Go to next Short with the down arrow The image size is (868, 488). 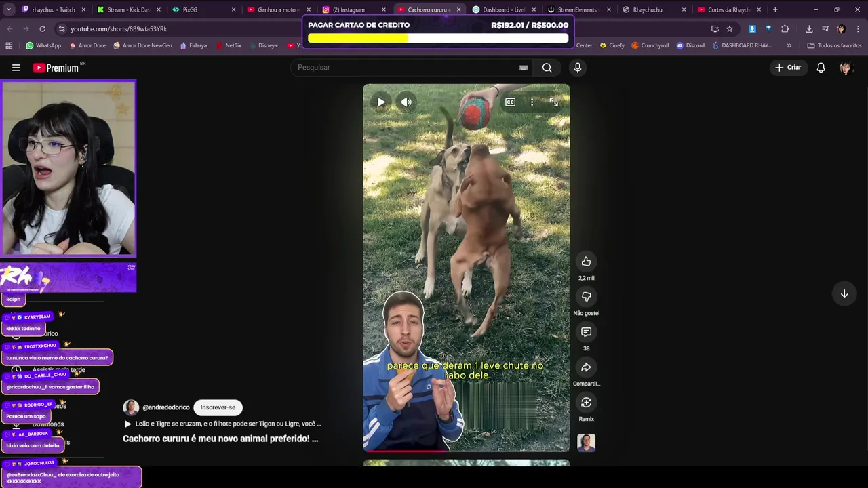(844, 293)
